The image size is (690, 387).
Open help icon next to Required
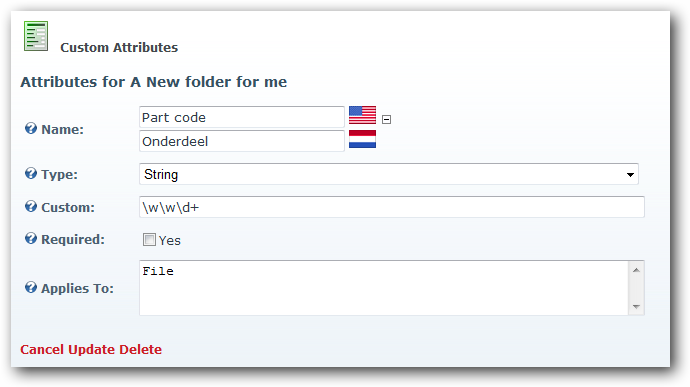click(31, 239)
